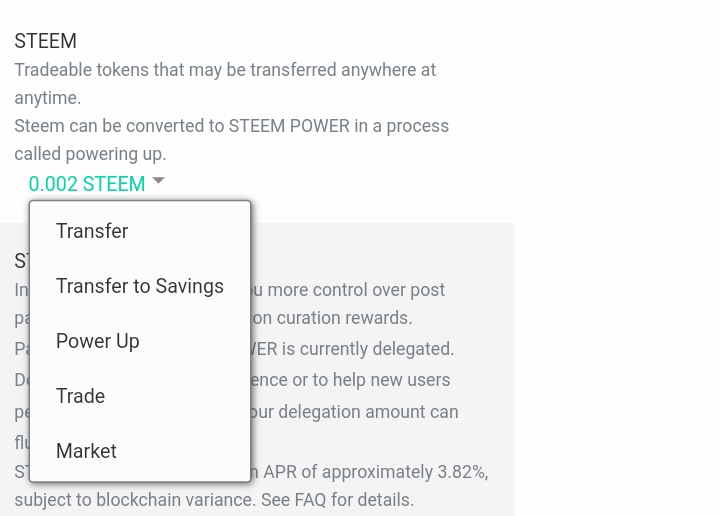Click the STEEM section heading

pos(46,41)
